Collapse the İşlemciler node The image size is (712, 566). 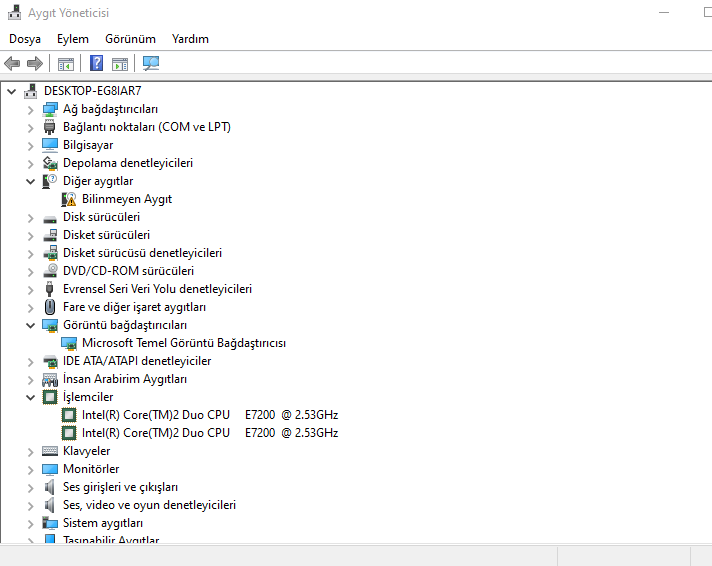[x=30, y=398]
